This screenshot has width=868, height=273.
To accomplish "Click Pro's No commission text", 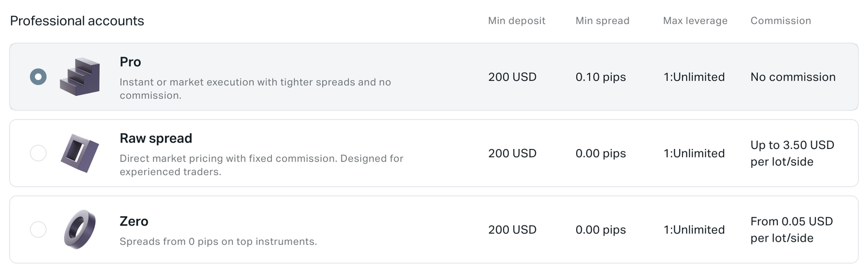I will 793,77.
